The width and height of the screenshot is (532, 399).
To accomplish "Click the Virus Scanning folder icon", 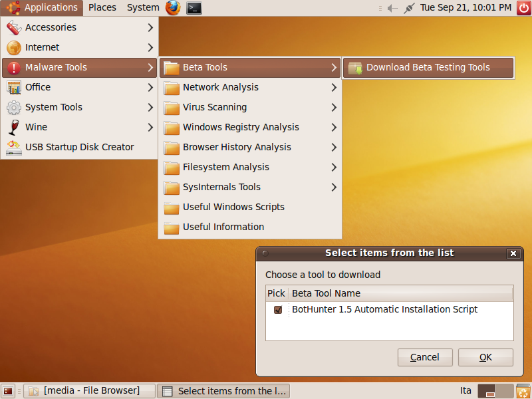I will click(172, 108).
